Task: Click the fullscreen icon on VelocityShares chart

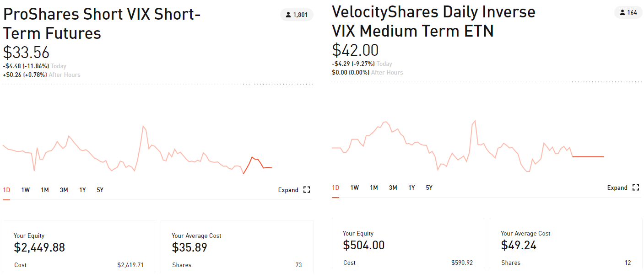Action: tap(636, 188)
